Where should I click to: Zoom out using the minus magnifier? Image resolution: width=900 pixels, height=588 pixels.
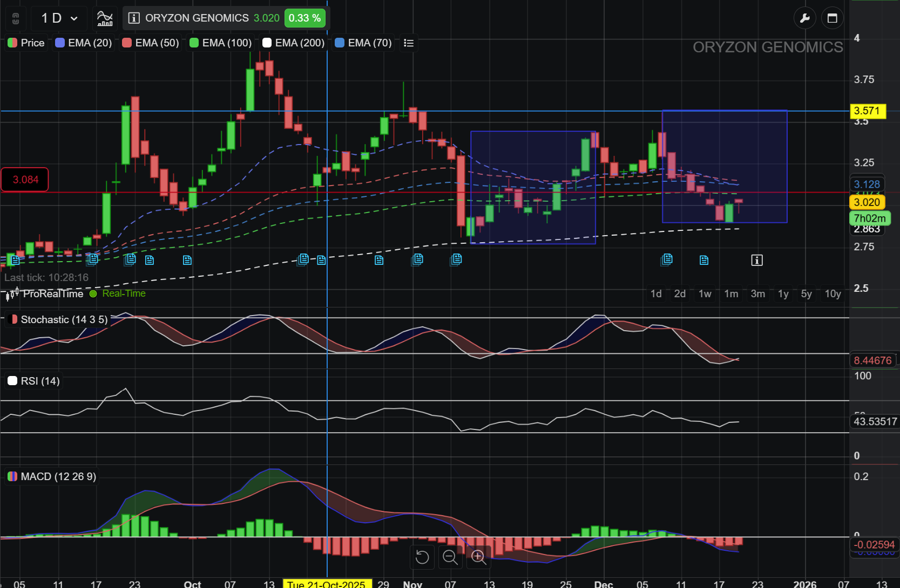pos(450,557)
